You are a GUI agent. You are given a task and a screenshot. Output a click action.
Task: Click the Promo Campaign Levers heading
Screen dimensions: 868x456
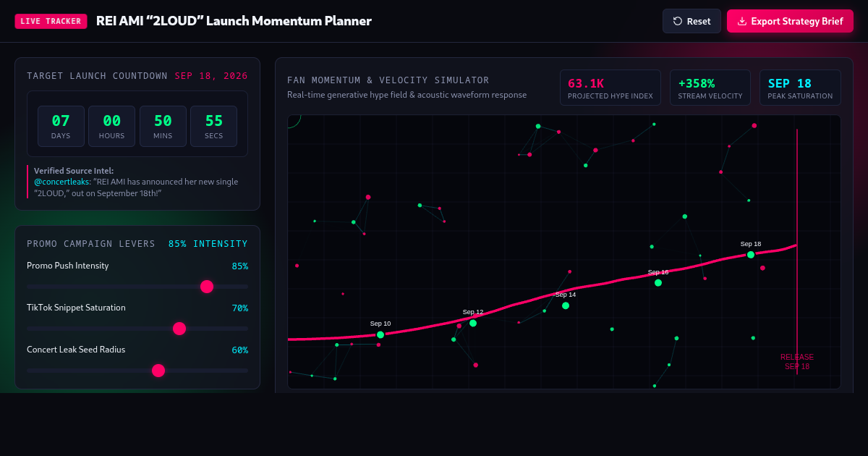[x=91, y=244]
